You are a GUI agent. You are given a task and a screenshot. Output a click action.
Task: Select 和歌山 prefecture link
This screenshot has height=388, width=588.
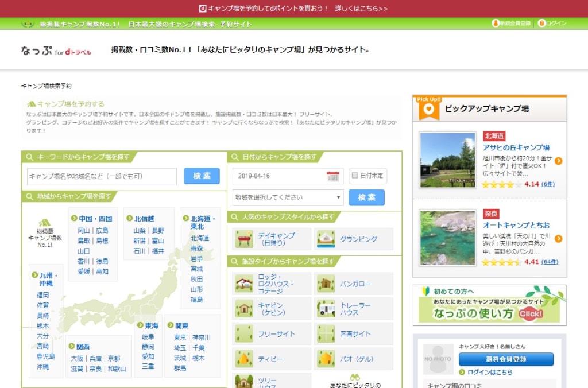click(x=117, y=369)
